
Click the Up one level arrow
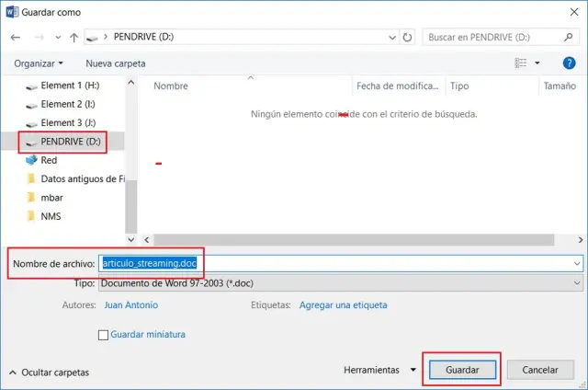tap(73, 38)
